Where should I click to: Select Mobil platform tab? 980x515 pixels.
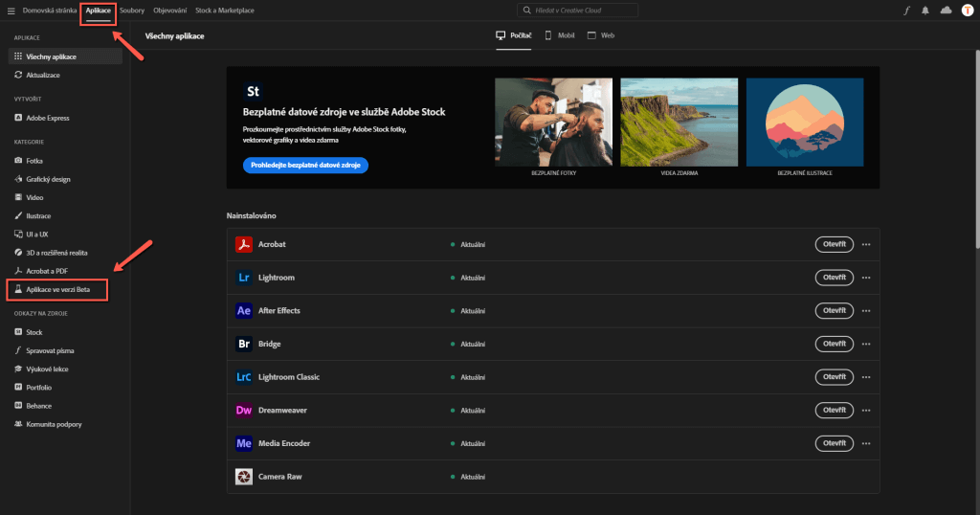tap(559, 35)
